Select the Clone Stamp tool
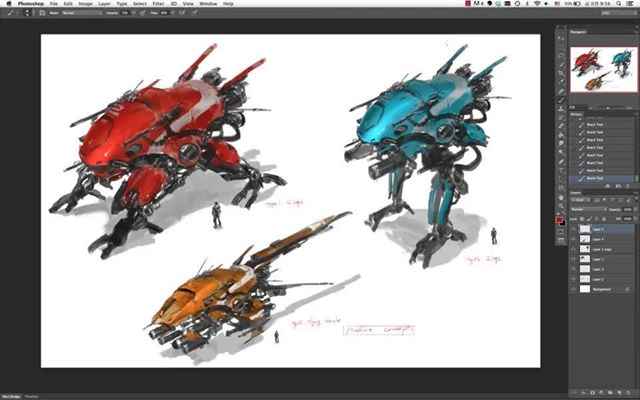The width and height of the screenshot is (640, 400). [x=561, y=109]
